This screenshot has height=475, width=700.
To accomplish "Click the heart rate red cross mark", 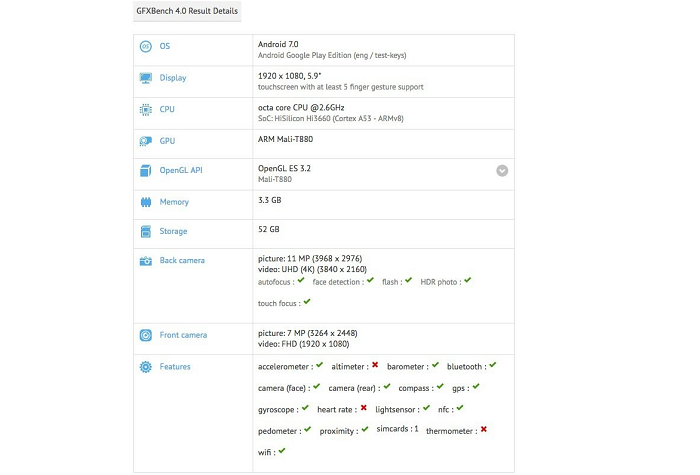I will click(363, 408).
